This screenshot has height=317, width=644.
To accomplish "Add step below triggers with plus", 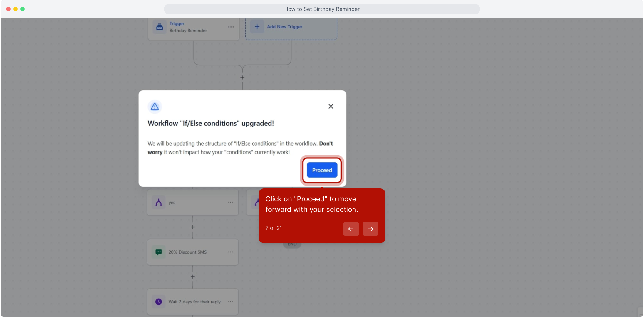I will pos(242,77).
